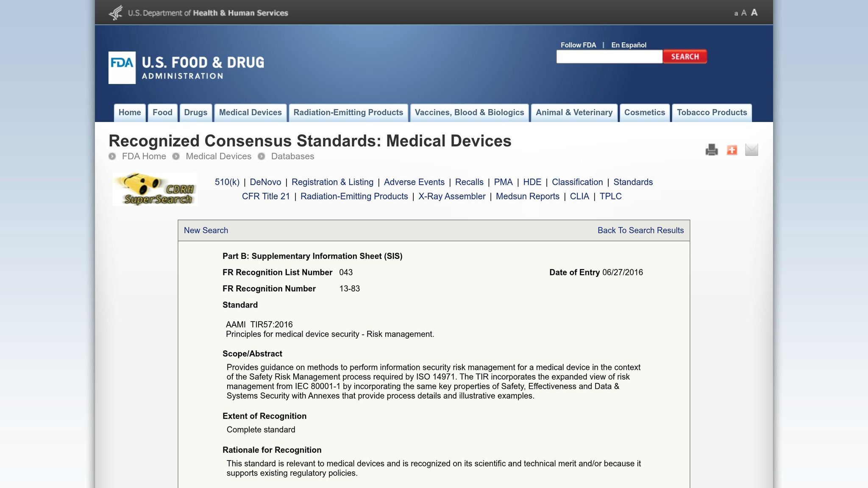Viewport: 868px width, 488px height.
Task: Start a New Search
Action: point(206,230)
